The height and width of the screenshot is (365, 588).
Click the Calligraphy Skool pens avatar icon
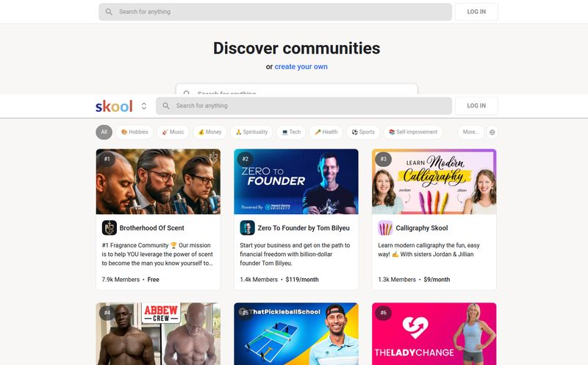point(385,228)
